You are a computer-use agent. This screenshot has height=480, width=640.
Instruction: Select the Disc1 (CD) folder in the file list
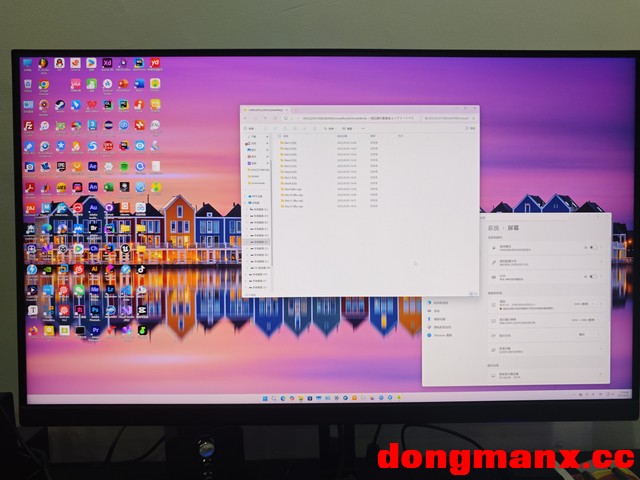click(x=290, y=143)
